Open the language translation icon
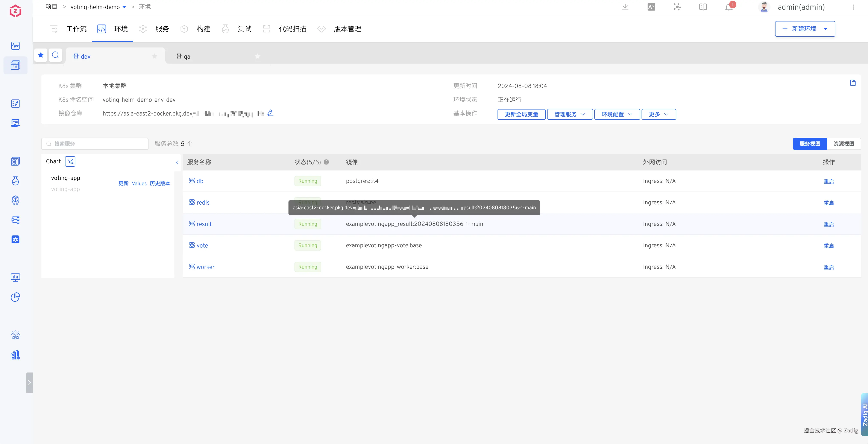 [651, 7]
